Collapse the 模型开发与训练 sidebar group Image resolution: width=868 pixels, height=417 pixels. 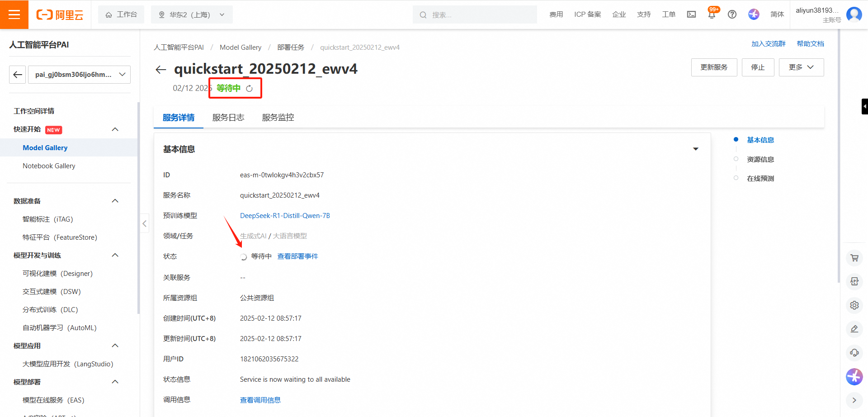coord(115,255)
